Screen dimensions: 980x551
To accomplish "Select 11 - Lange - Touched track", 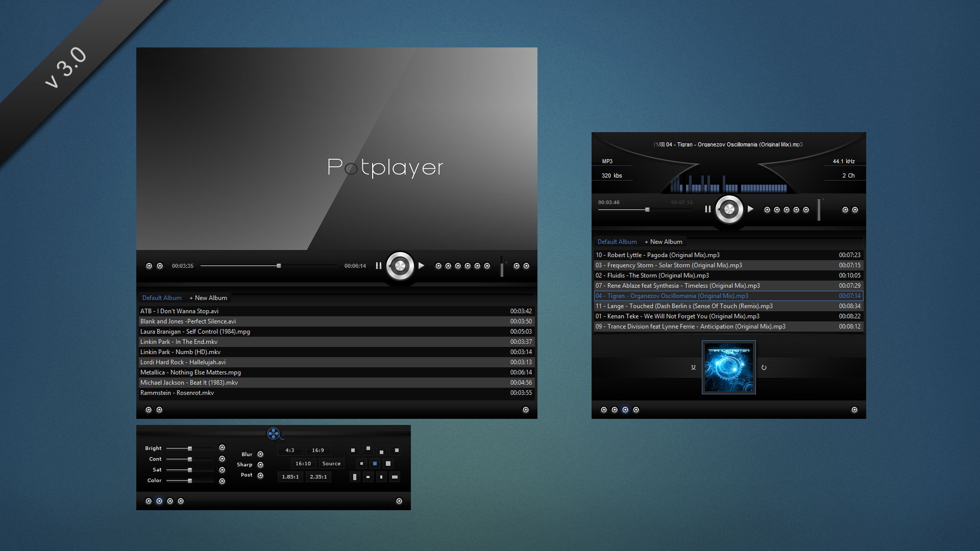I will pos(728,306).
